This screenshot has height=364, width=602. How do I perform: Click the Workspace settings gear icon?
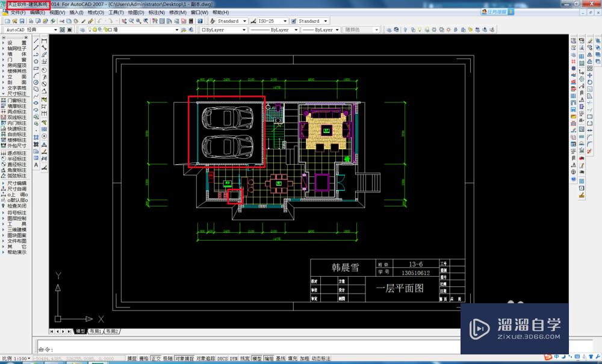pyautogui.click(x=62, y=29)
